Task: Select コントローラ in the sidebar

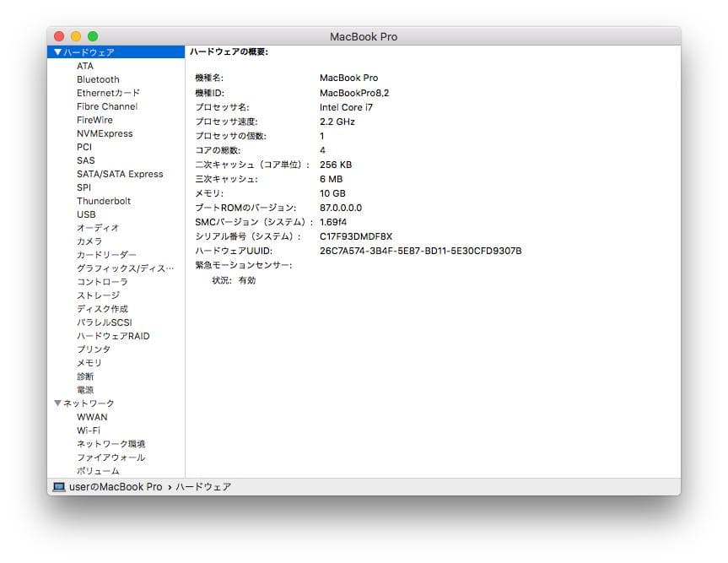Action: pyautogui.click(x=102, y=282)
